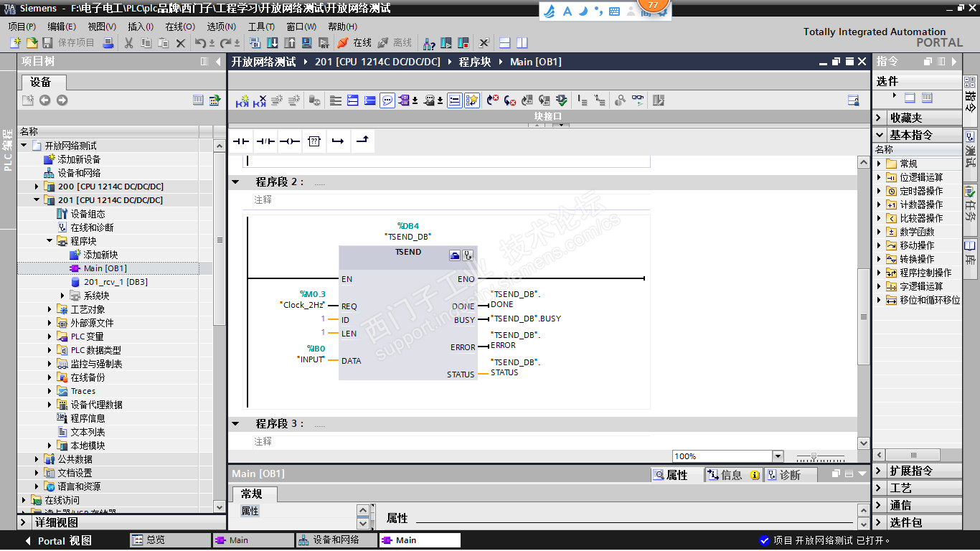This screenshot has width=980, height=551.
Task: Open the 工具(T) menu
Action: 261,27
